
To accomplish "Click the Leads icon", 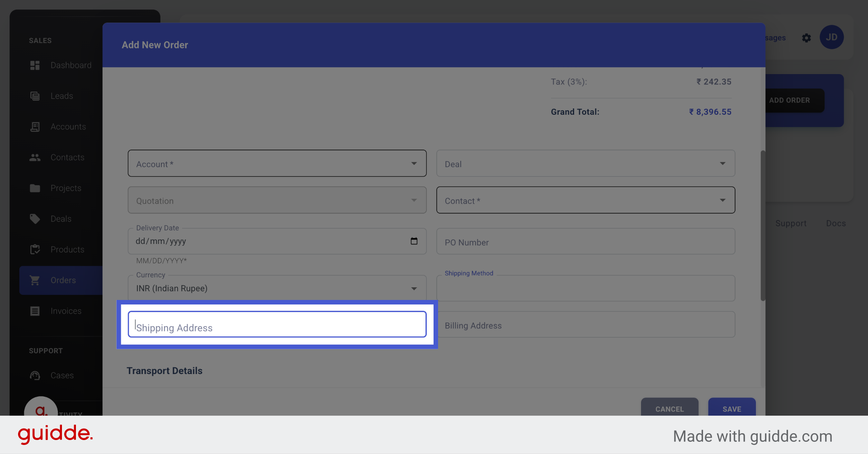I will (35, 96).
